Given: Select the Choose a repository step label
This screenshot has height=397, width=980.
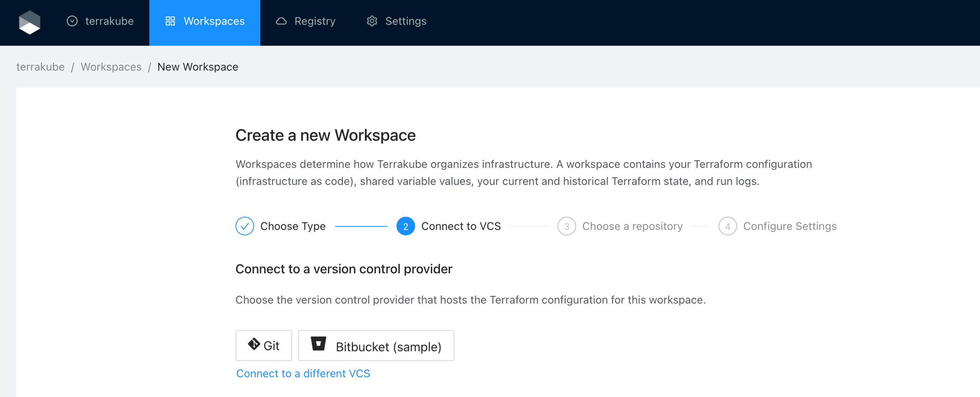Looking at the screenshot, I should [632, 226].
